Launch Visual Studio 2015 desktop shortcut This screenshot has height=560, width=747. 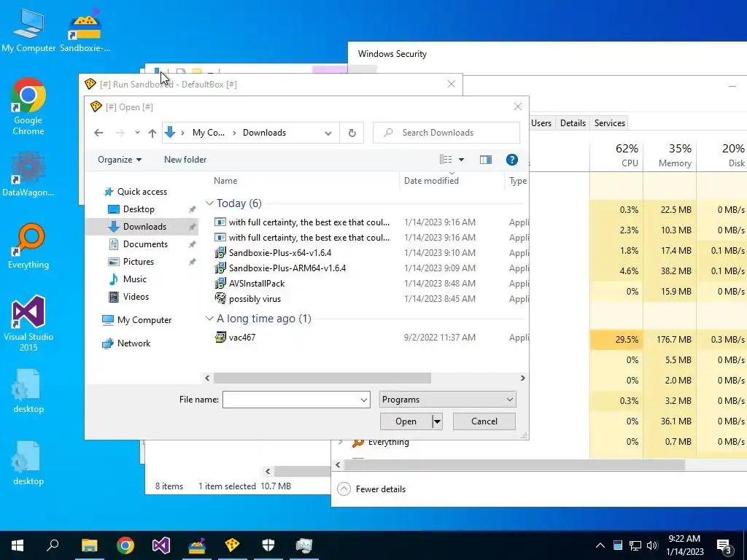pos(28,324)
